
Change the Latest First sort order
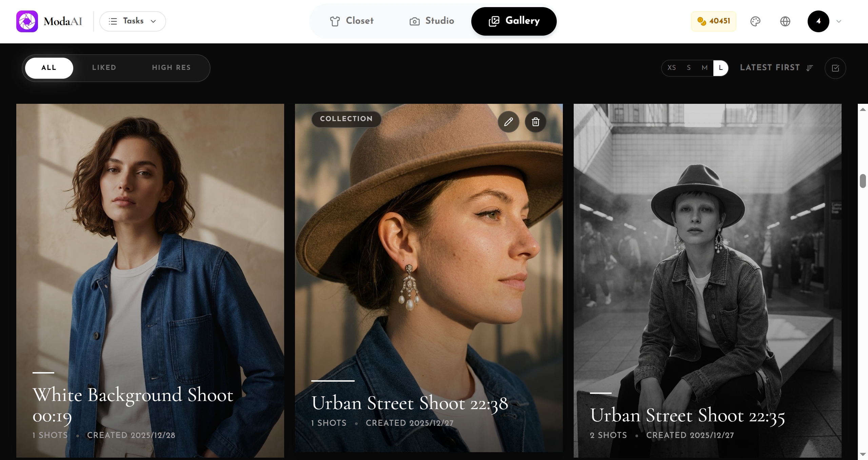(x=776, y=68)
